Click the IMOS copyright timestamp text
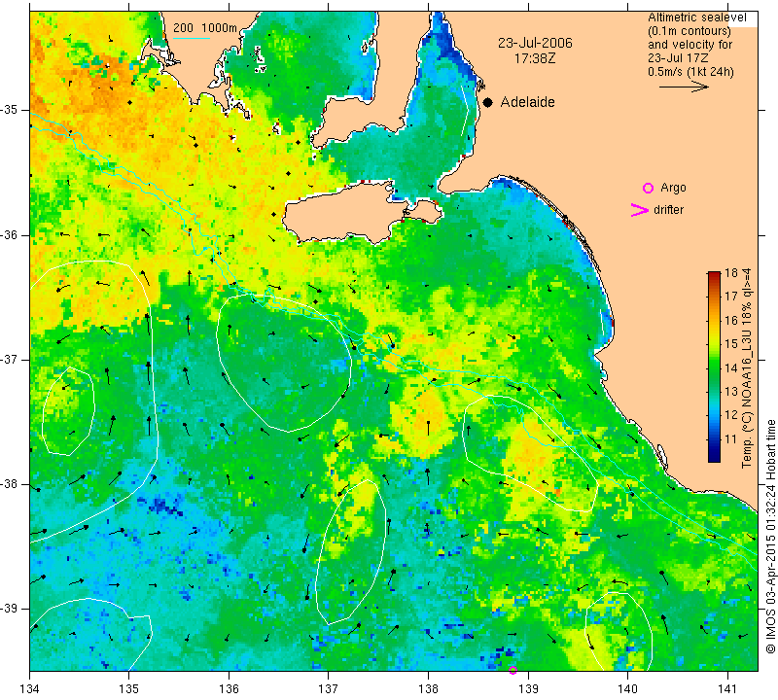This screenshot has width=778, height=700. click(770, 536)
